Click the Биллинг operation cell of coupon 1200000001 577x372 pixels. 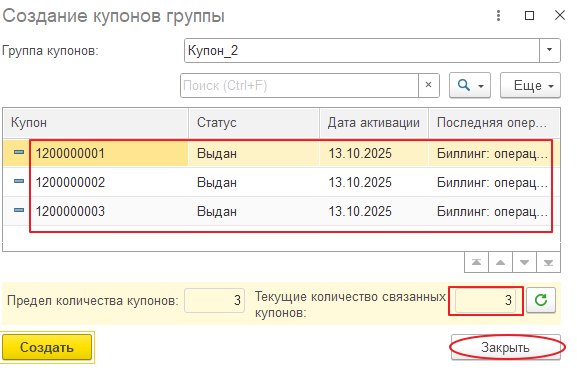pos(492,153)
